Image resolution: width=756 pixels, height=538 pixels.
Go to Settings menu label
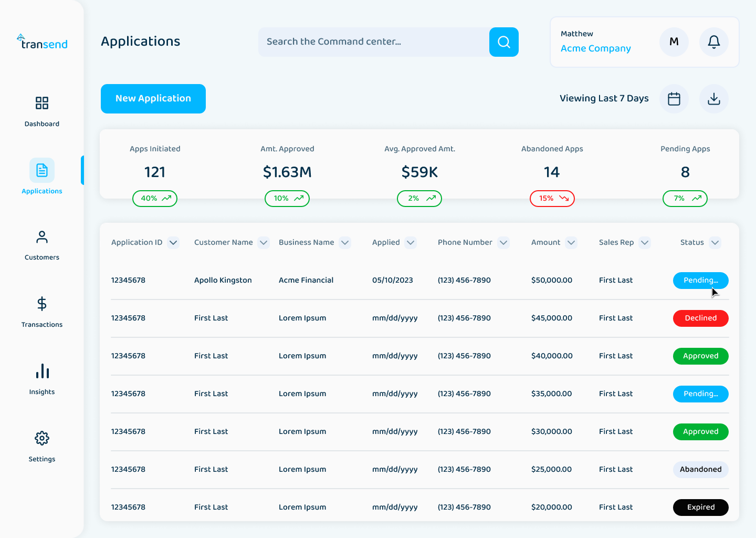[42, 459]
